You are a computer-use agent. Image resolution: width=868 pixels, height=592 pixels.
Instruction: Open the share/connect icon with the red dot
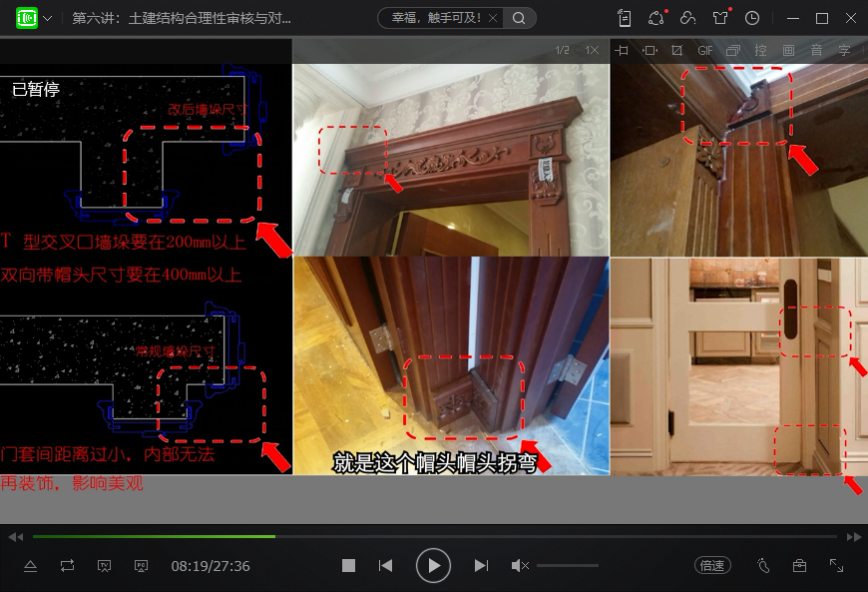click(656, 18)
